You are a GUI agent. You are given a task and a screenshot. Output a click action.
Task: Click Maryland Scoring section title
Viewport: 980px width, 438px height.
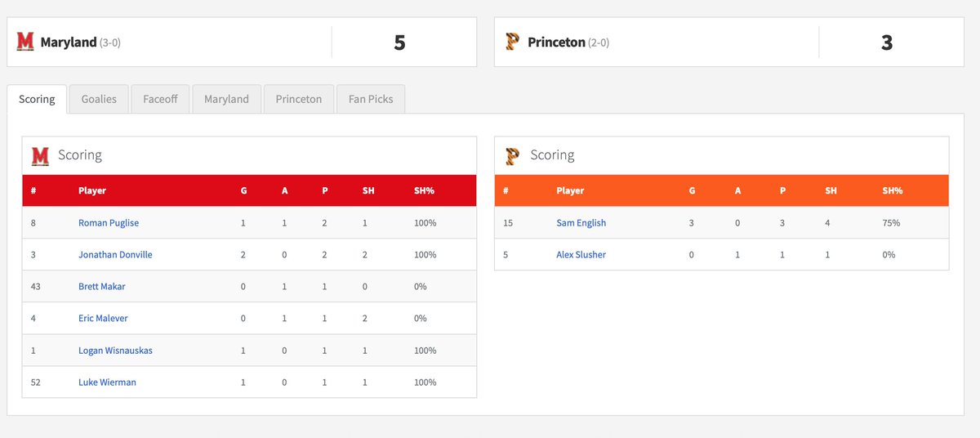(79, 155)
